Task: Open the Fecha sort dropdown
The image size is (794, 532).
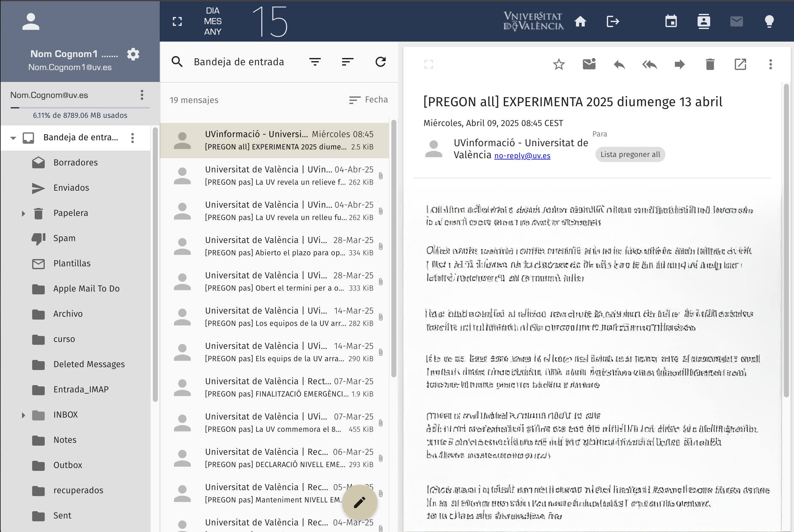Action: 368,100
